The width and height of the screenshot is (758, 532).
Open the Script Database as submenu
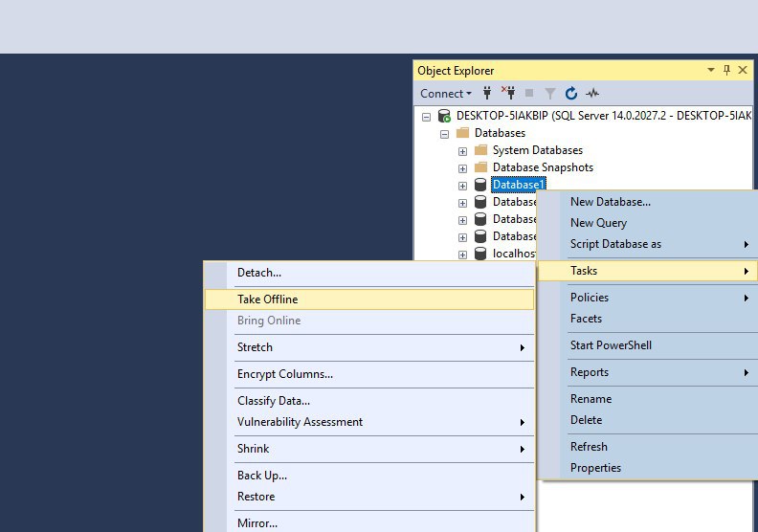(647, 244)
